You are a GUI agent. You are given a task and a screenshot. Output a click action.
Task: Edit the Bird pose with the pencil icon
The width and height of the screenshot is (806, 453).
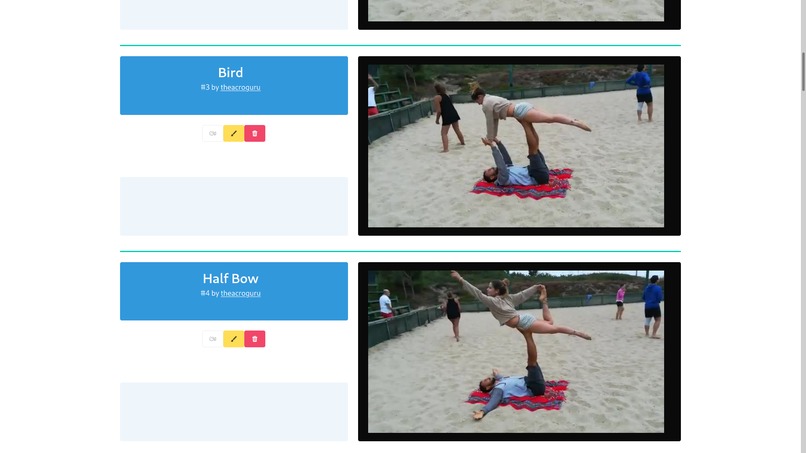(233, 134)
